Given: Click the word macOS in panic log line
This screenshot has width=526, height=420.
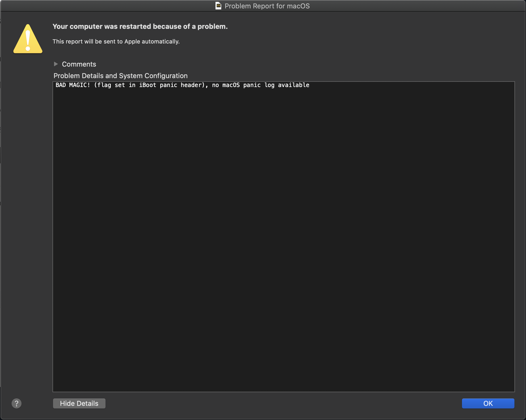Looking at the screenshot, I should point(231,85).
